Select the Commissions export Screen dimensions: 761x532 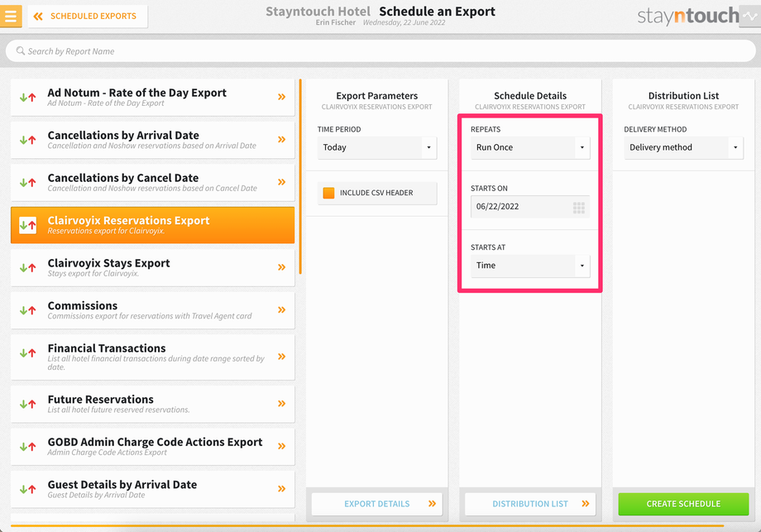point(152,310)
